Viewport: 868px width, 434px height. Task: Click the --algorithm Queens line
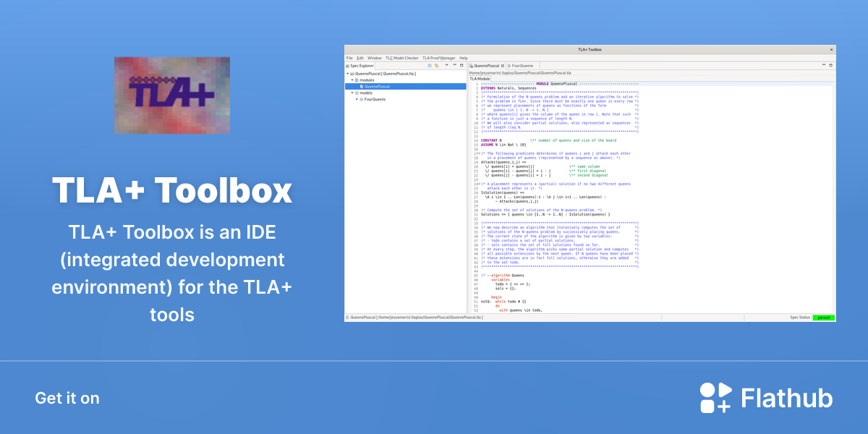[502, 275]
